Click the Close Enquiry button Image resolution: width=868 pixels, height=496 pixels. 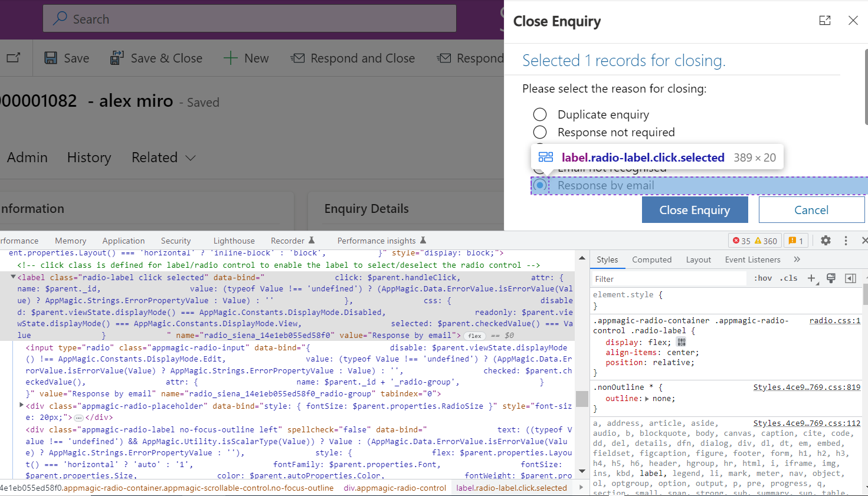(695, 209)
